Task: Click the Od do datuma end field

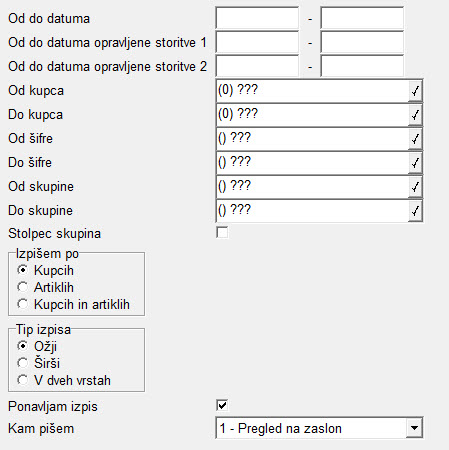Action: click(362, 18)
